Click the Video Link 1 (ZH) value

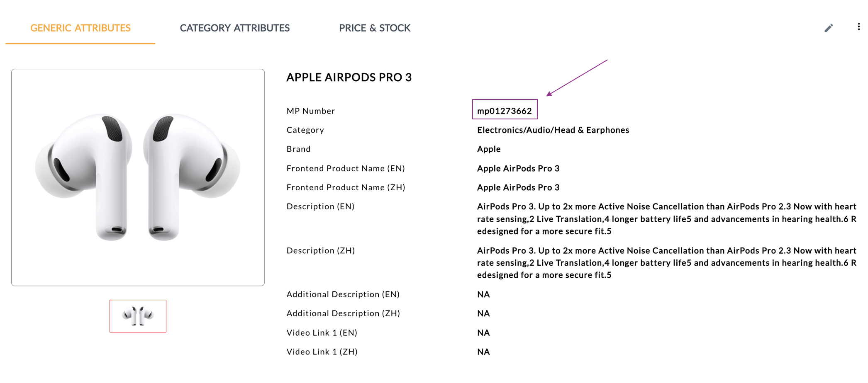483,352
